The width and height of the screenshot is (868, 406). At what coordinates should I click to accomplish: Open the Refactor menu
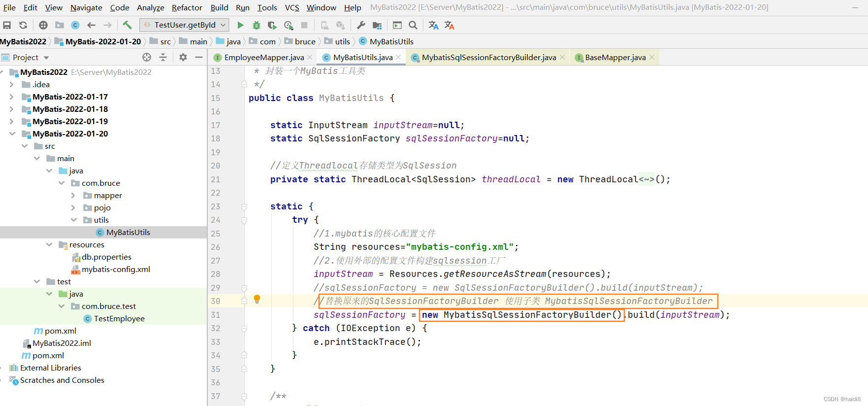click(x=187, y=7)
